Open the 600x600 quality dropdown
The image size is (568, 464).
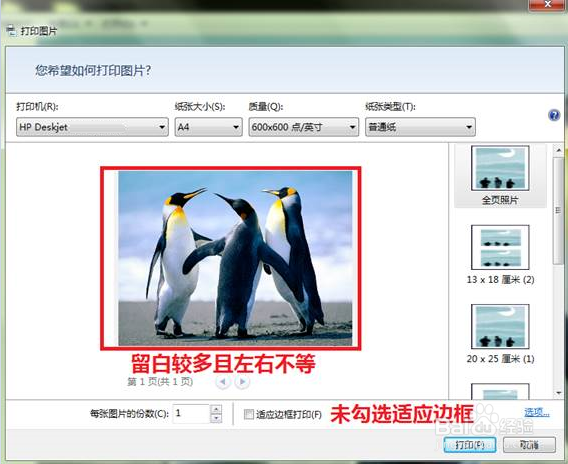click(x=304, y=127)
